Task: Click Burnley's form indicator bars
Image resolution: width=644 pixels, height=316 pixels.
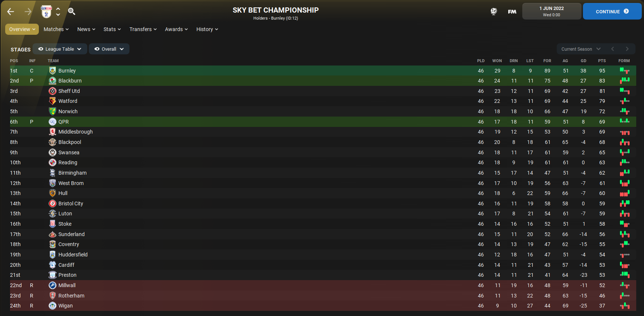Action: (624, 71)
